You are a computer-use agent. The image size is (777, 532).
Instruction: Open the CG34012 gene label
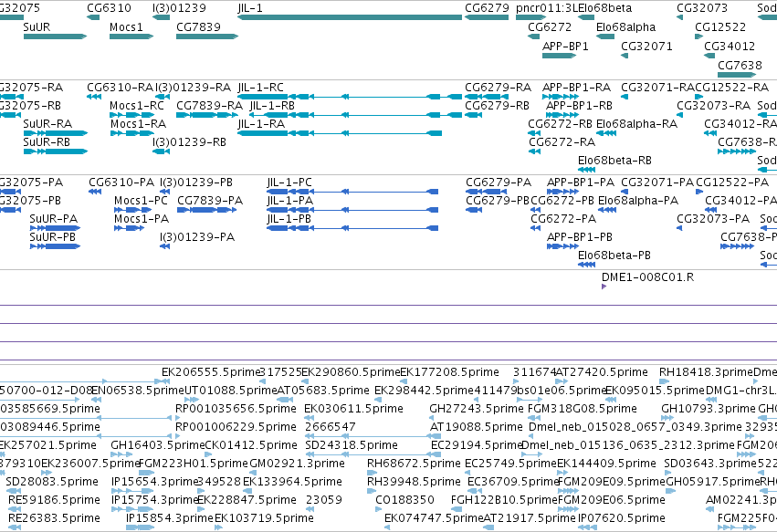(730, 46)
